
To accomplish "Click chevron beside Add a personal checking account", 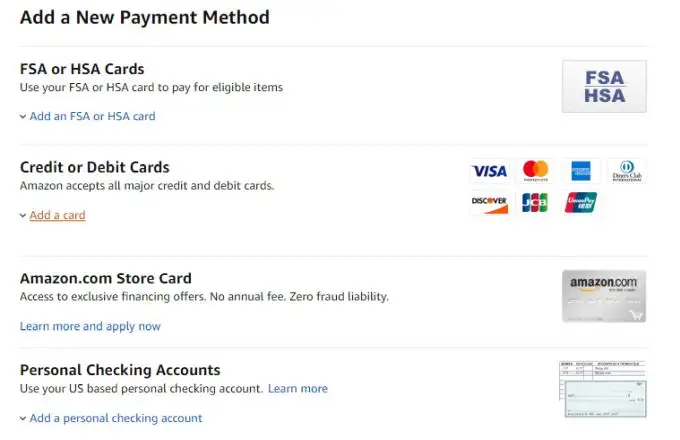I will coord(23,419).
